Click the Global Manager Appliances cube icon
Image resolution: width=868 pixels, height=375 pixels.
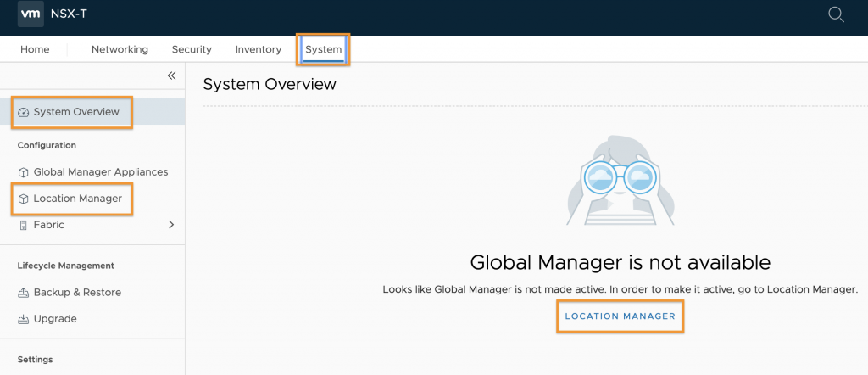tap(23, 172)
